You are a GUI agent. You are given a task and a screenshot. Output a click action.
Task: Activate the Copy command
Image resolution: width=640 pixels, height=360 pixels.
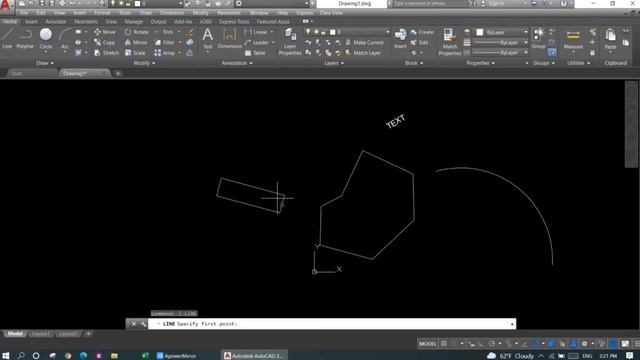(x=104, y=42)
